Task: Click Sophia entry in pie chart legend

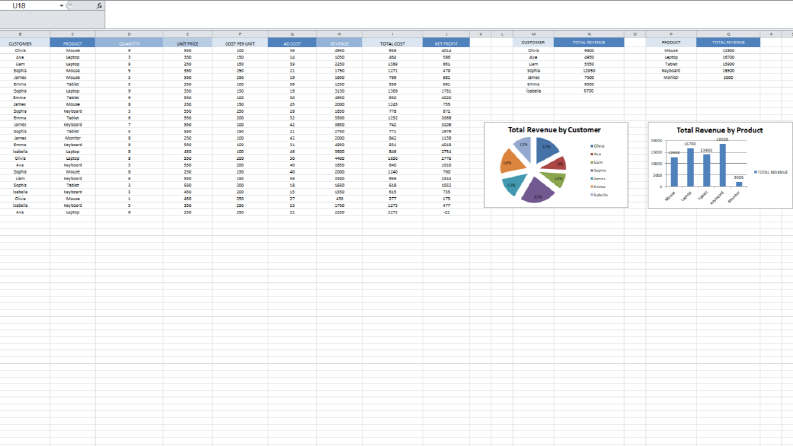Action: pyautogui.click(x=598, y=170)
